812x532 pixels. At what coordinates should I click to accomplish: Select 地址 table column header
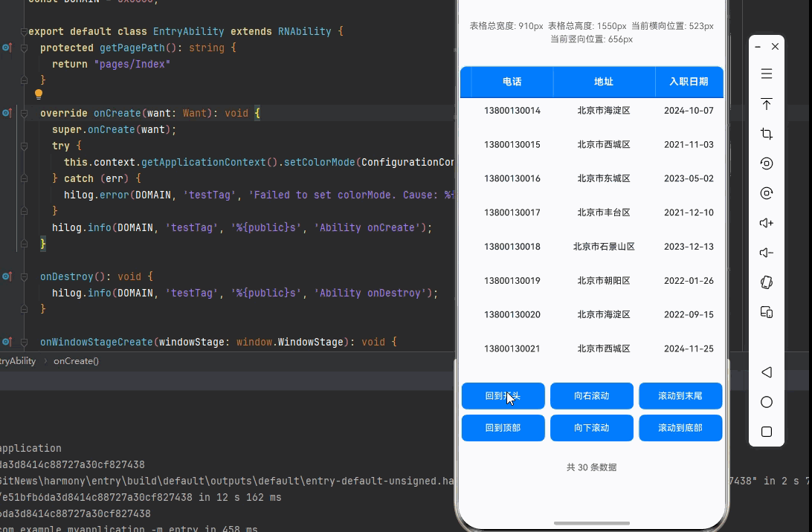point(604,82)
